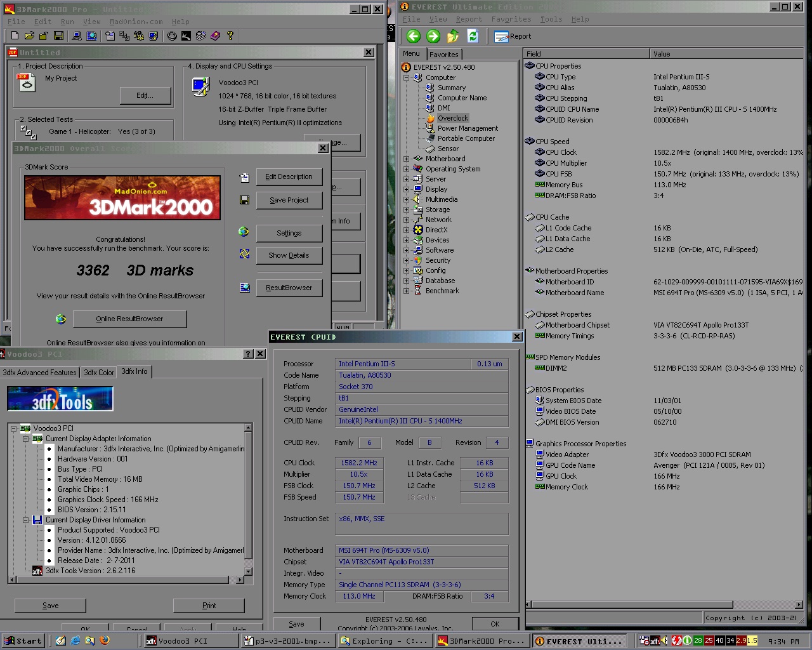Click the Edit... button under Project Description
Image resolution: width=812 pixels, height=650 pixels.
(145, 95)
